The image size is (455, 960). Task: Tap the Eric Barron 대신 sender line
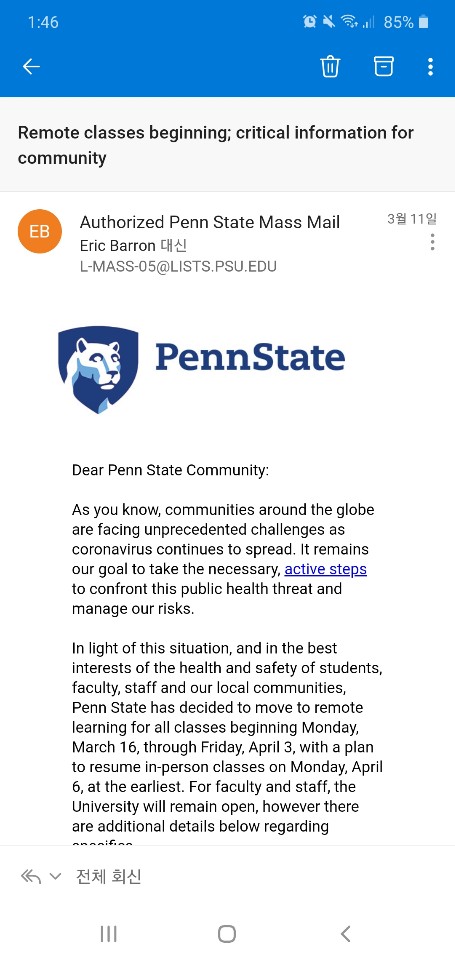click(x=133, y=246)
